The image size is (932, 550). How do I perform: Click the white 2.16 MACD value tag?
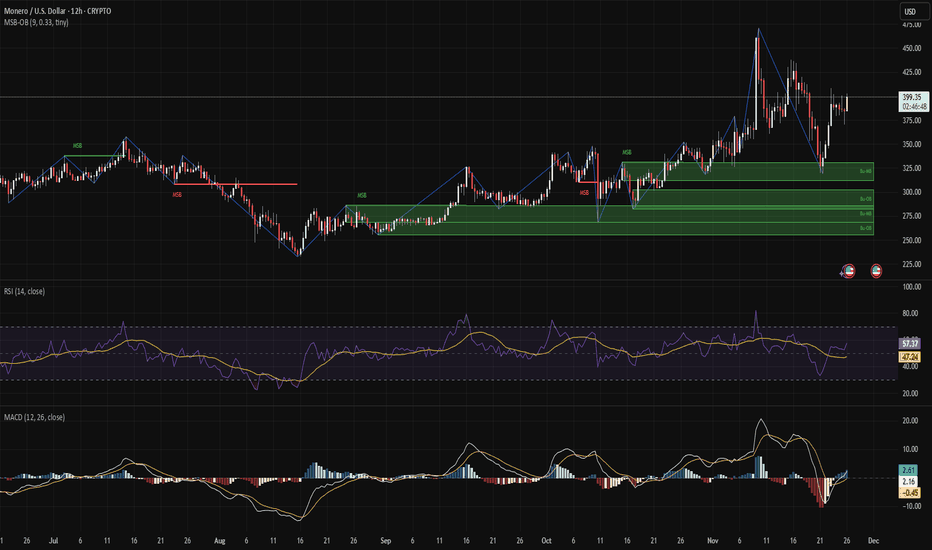pos(910,481)
